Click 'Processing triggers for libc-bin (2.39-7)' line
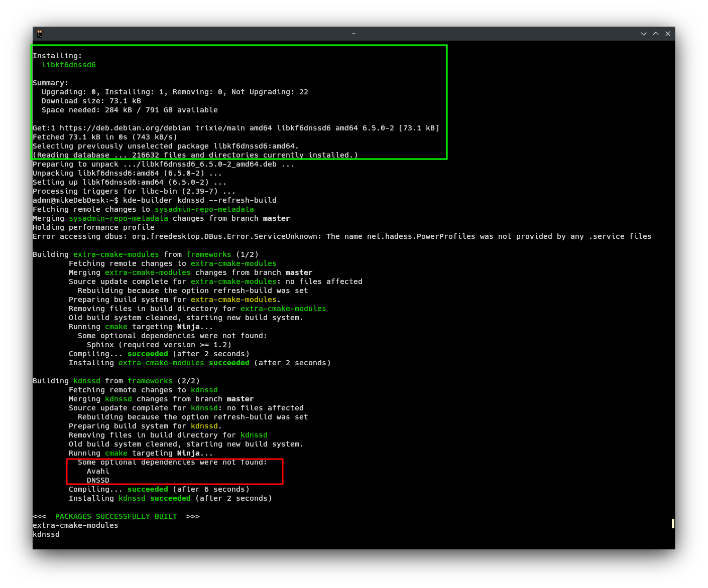 (134, 191)
